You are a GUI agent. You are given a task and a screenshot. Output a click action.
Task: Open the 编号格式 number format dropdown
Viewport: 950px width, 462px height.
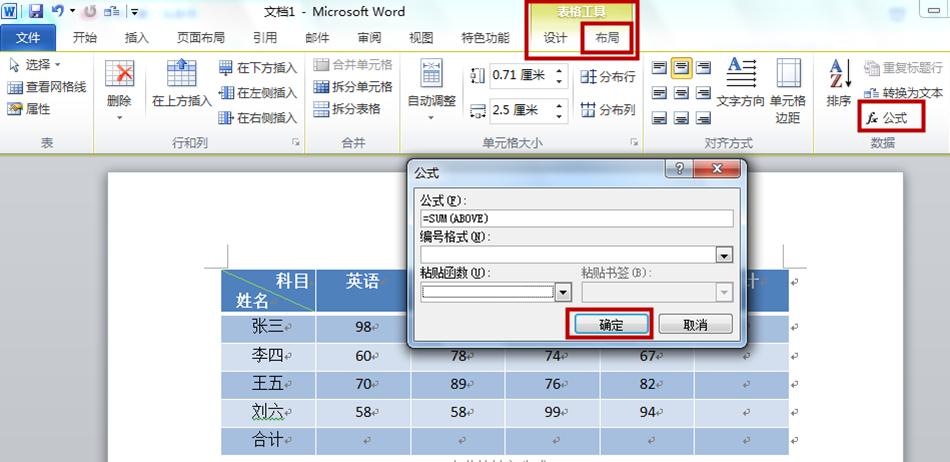tap(724, 255)
